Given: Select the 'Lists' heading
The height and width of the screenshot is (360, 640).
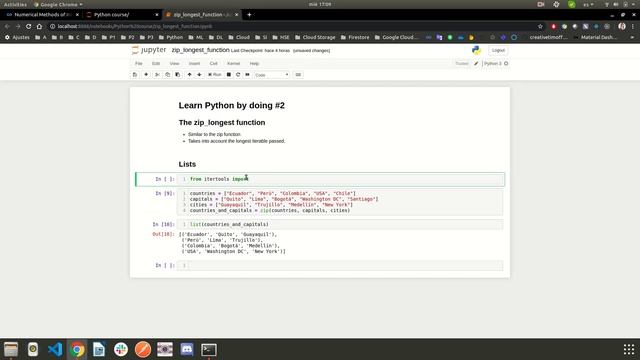Looking at the screenshot, I should (187, 164).
